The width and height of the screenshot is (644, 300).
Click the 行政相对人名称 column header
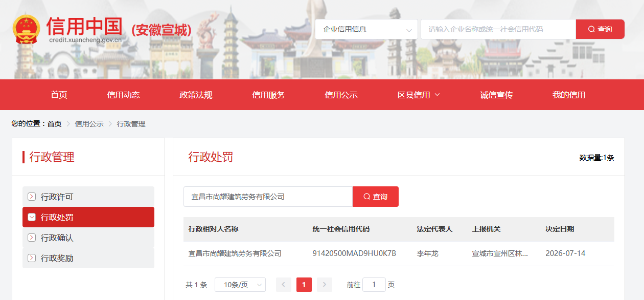(x=214, y=229)
